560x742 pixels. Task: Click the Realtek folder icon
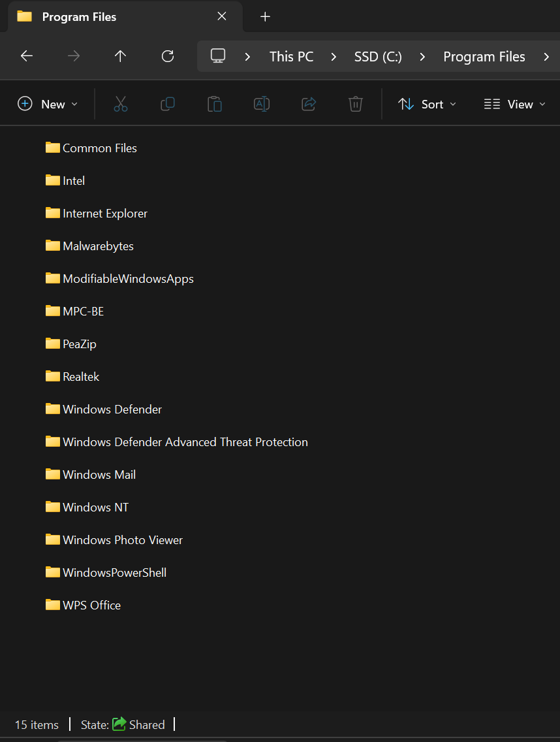[52, 376]
